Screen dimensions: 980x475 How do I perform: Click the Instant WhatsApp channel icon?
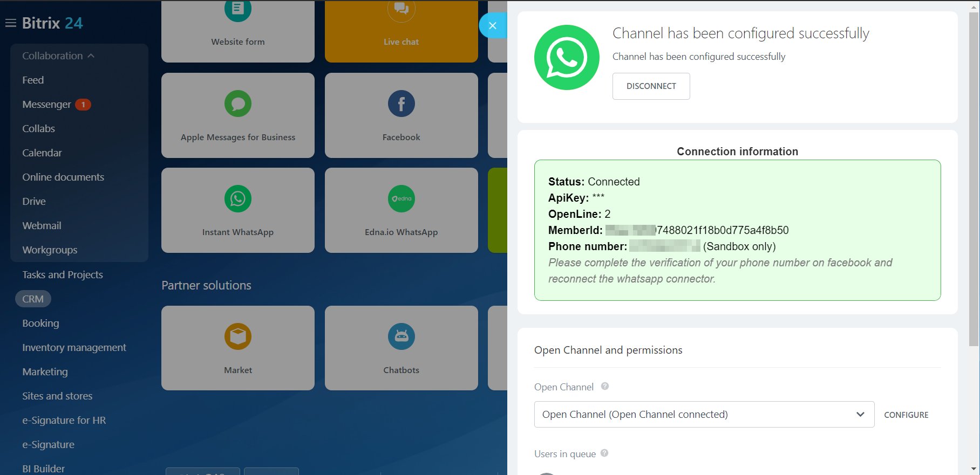coord(238,199)
